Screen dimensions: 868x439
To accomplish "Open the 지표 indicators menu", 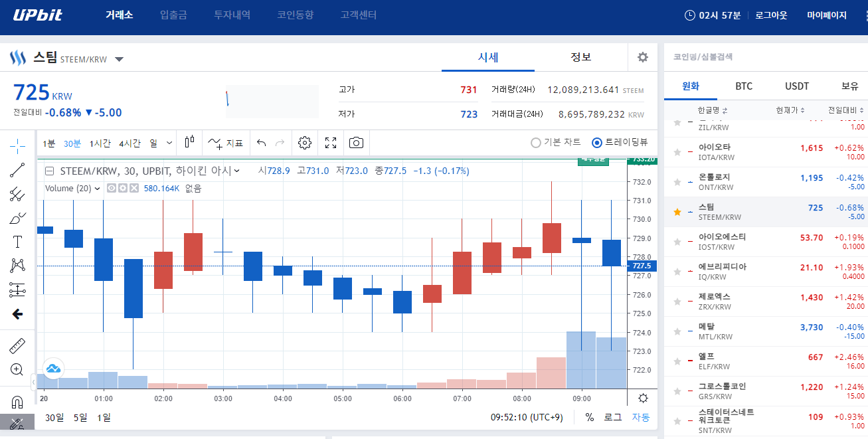I will click(226, 143).
